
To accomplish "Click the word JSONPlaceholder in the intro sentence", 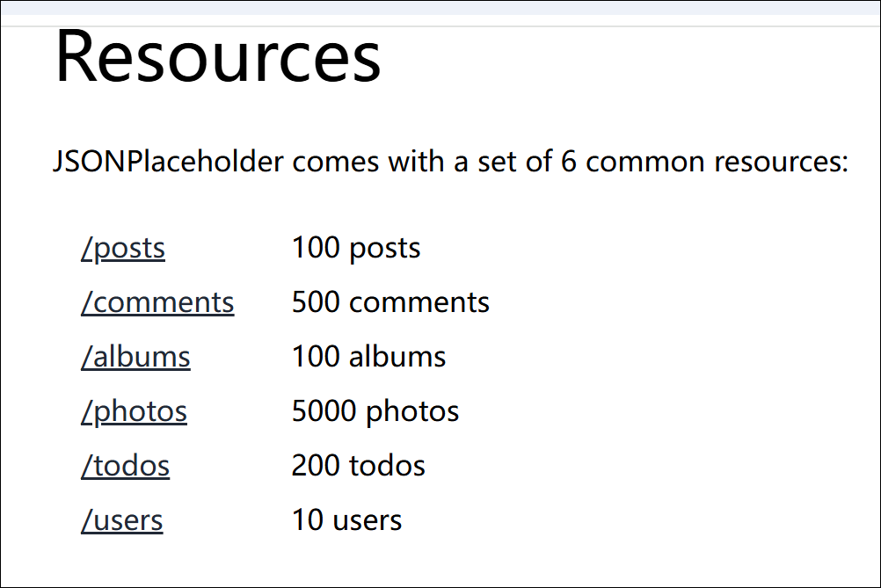I will point(169,162).
